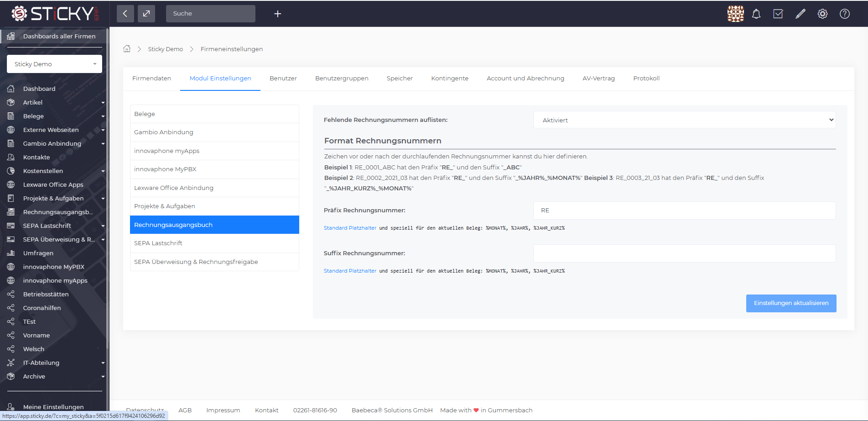The image size is (868, 421).
Task: Open the Impressum footer link
Action: pos(223,410)
